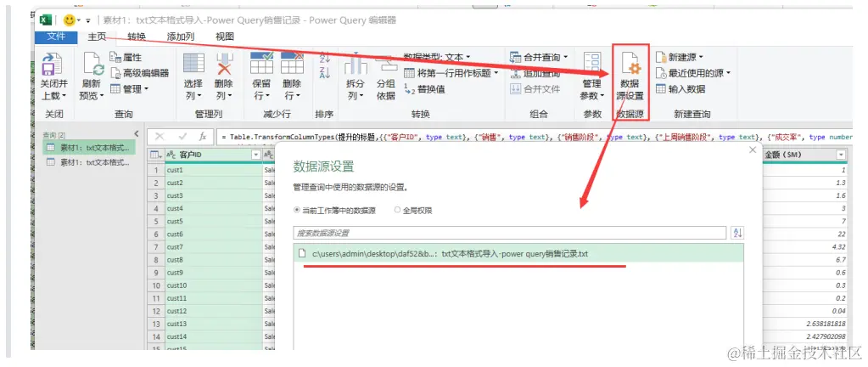Switch to the Home (主页) tab

coord(97,37)
